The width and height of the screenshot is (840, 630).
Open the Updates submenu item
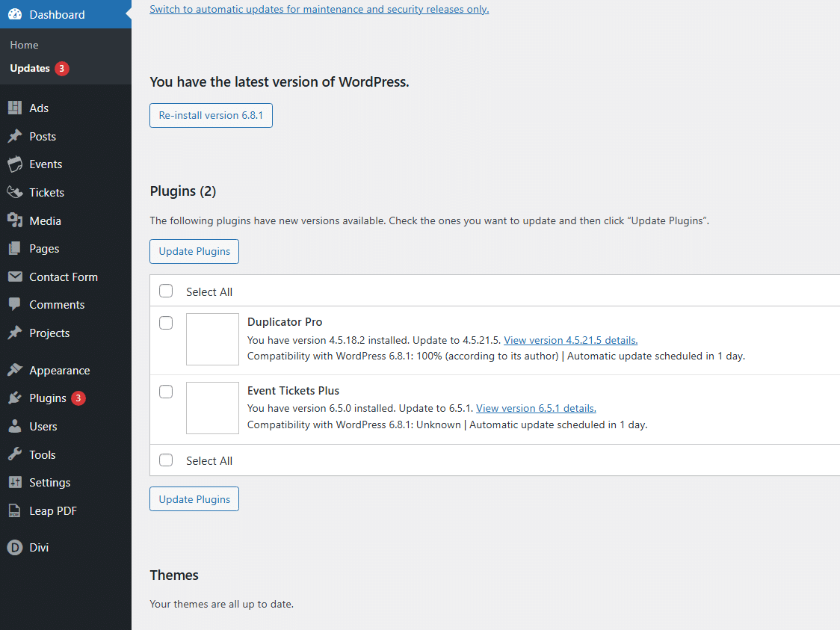[x=30, y=69]
